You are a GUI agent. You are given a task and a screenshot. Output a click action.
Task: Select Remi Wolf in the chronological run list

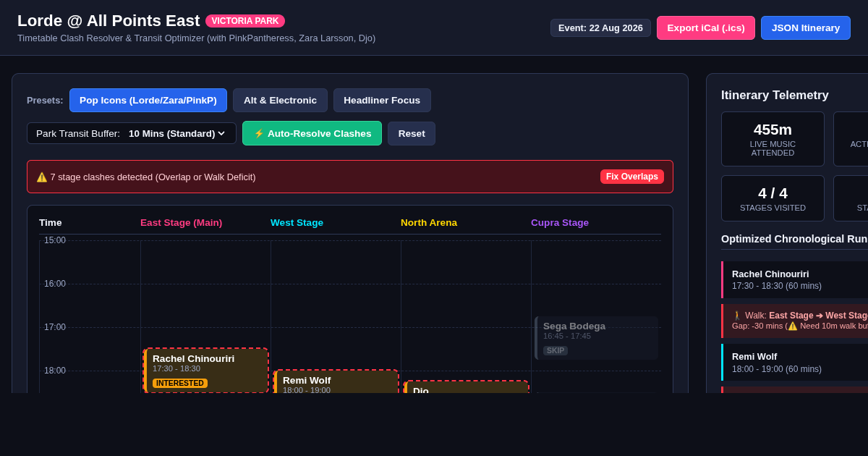pyautogui.click(x=796, y=362)
